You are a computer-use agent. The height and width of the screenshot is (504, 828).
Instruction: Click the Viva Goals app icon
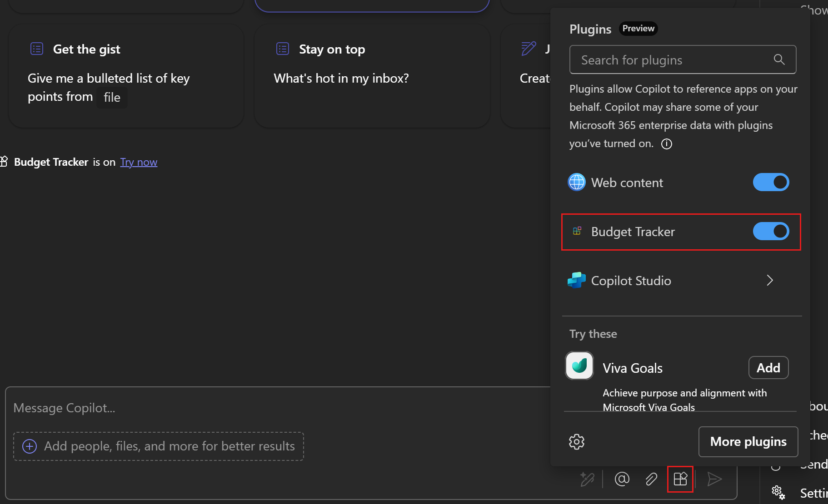[579, 366]
